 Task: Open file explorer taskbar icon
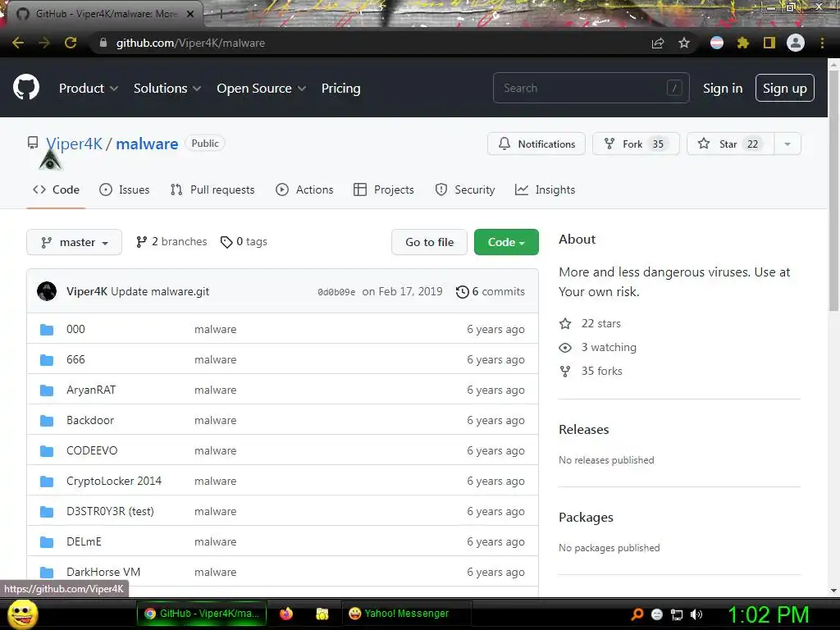click(x=322, y=614)
